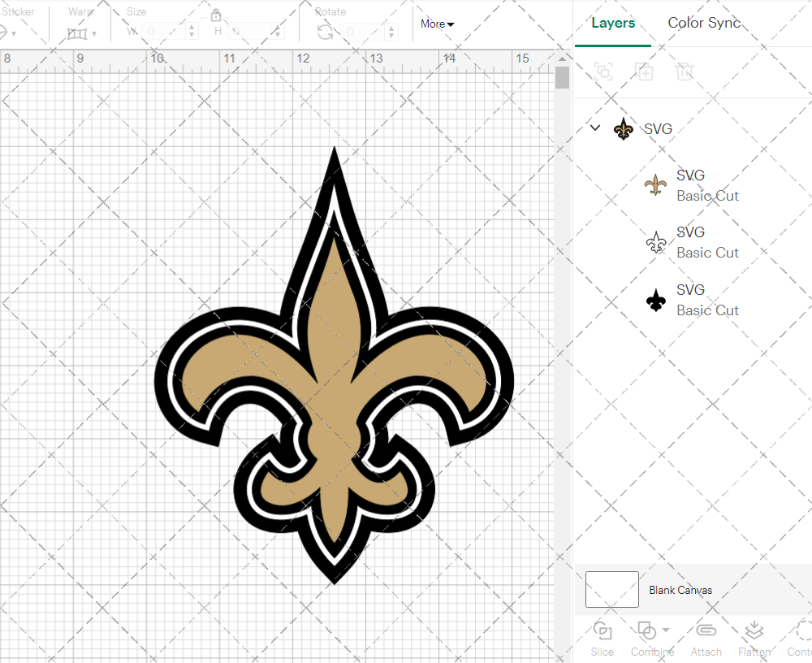The width and height of the screenshot is (812, 663).
Task: Open the Warp dropdown
Action: click(83, 33)
